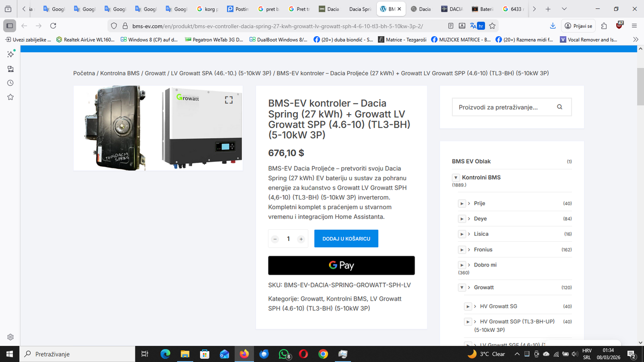Collapse the Kontrolni BMS category
Screen dimensions: 644x362
(456, 177)
